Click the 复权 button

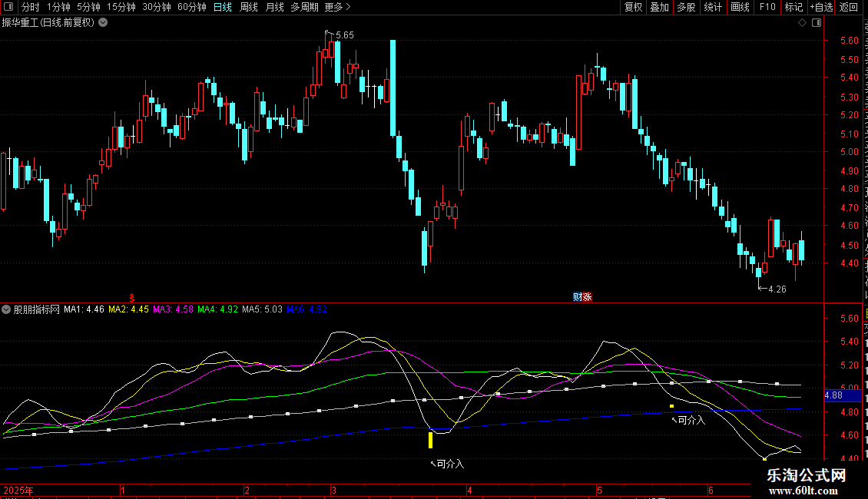tap(633, 7)
